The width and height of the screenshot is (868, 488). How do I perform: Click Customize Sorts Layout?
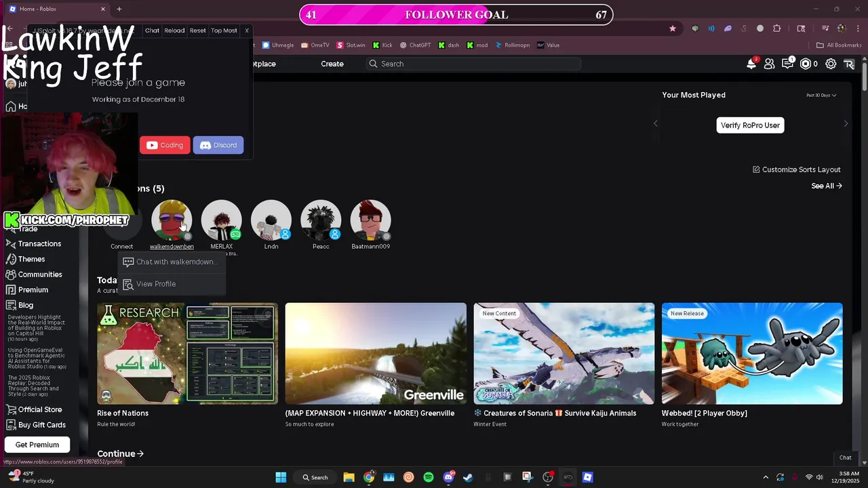pyautogui.click(x=796, y=169)
